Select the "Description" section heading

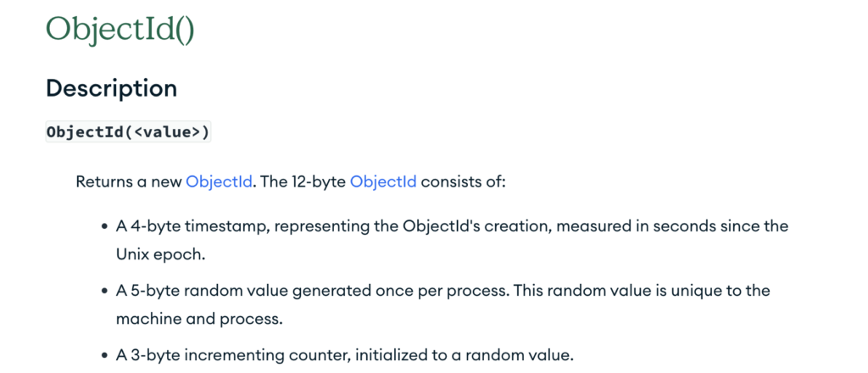(x=111, y=88)
